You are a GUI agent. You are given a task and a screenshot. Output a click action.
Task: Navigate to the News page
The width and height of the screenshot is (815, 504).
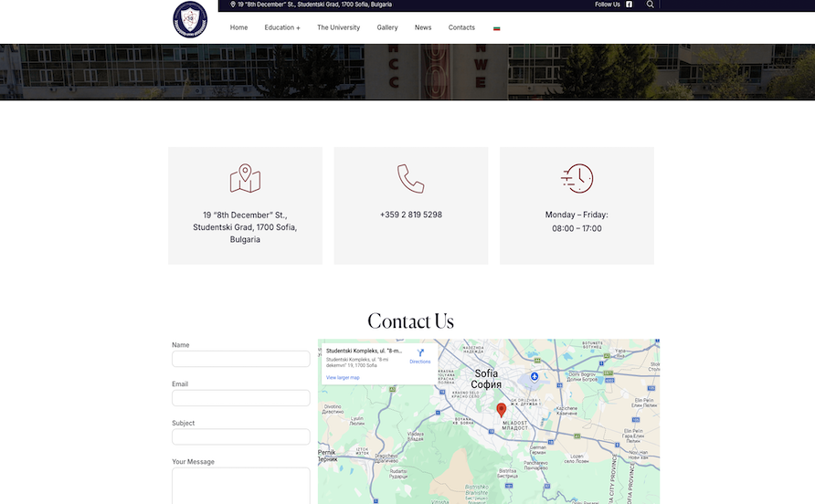click(423, 27)
